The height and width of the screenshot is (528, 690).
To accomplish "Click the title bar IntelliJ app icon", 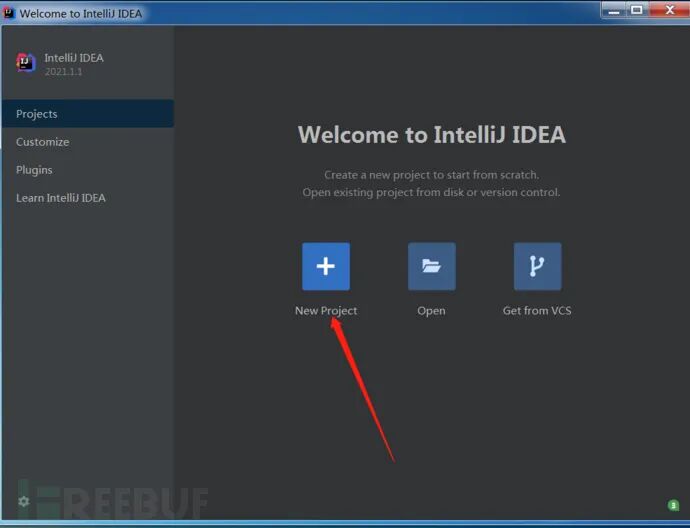I will click(8, 13).
